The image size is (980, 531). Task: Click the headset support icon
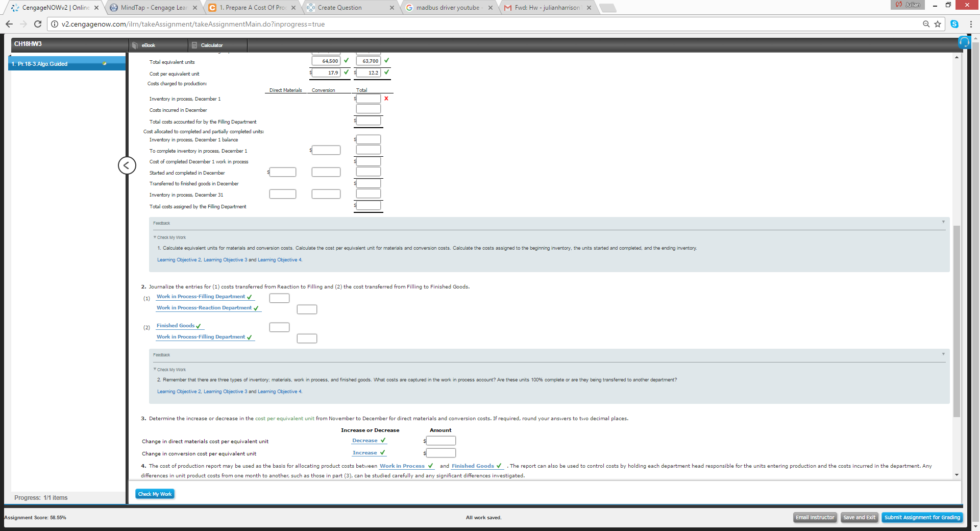pyautogui.click(x=964, y=42)
